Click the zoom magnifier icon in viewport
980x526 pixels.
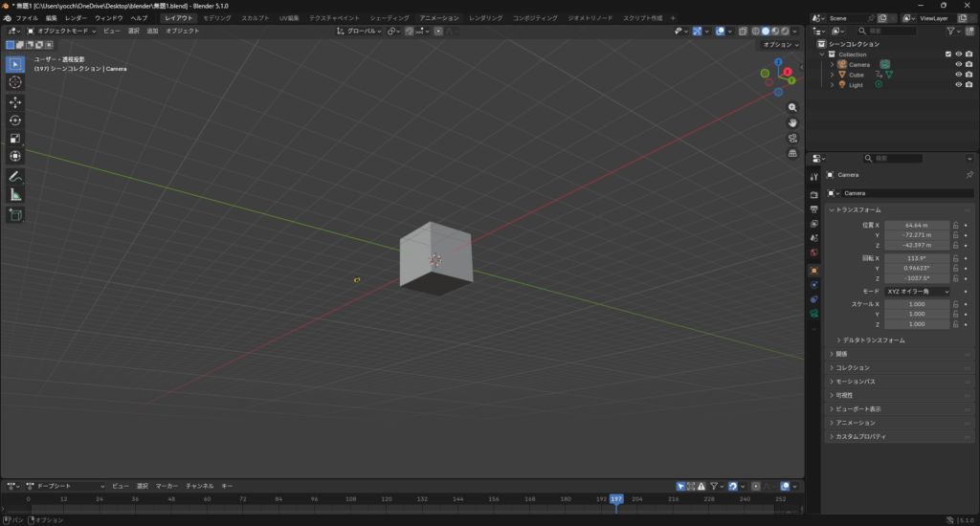pyautogui.click(x=792, y=107)
